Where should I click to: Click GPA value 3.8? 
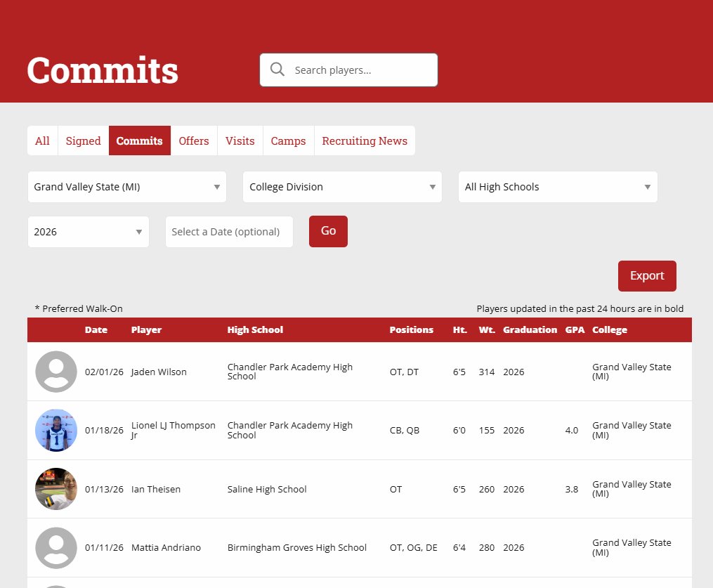[x=572, y=490]
